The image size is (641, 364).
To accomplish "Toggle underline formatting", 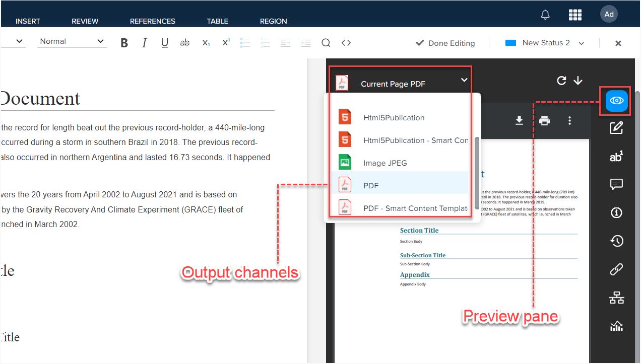I will click(165, 43).
